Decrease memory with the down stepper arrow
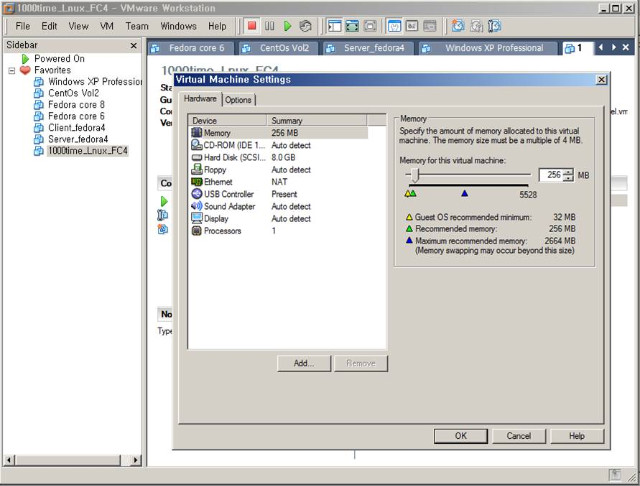The width and height of the screenshot is (640, 486). click(568, 178)
